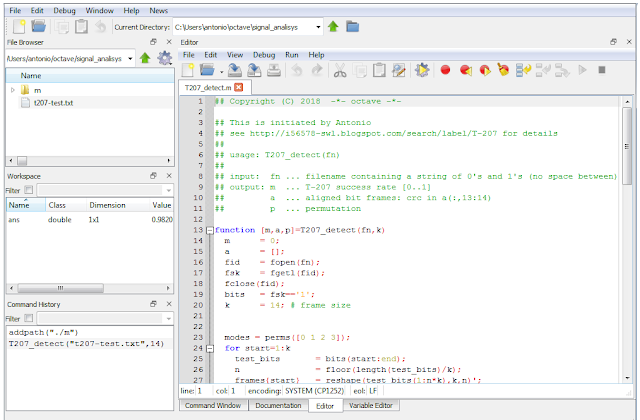
Task: Remove all breakpoints icon
Action: click(503, 69)
